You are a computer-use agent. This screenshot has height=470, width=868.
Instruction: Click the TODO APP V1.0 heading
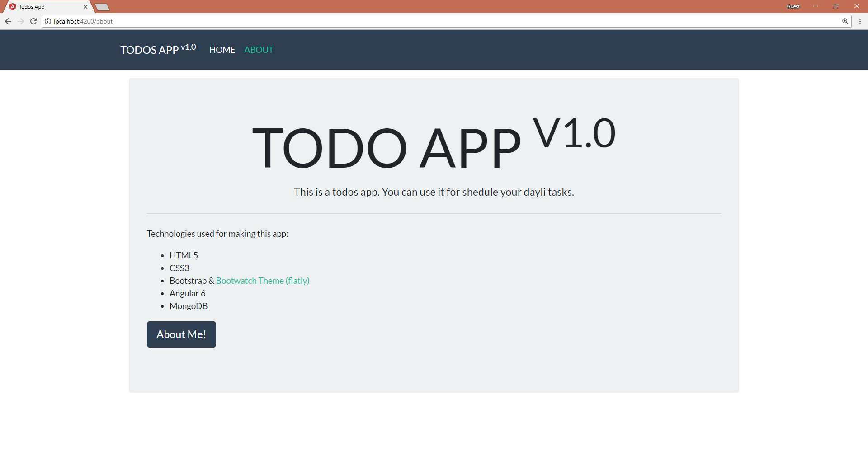(434, 144)
